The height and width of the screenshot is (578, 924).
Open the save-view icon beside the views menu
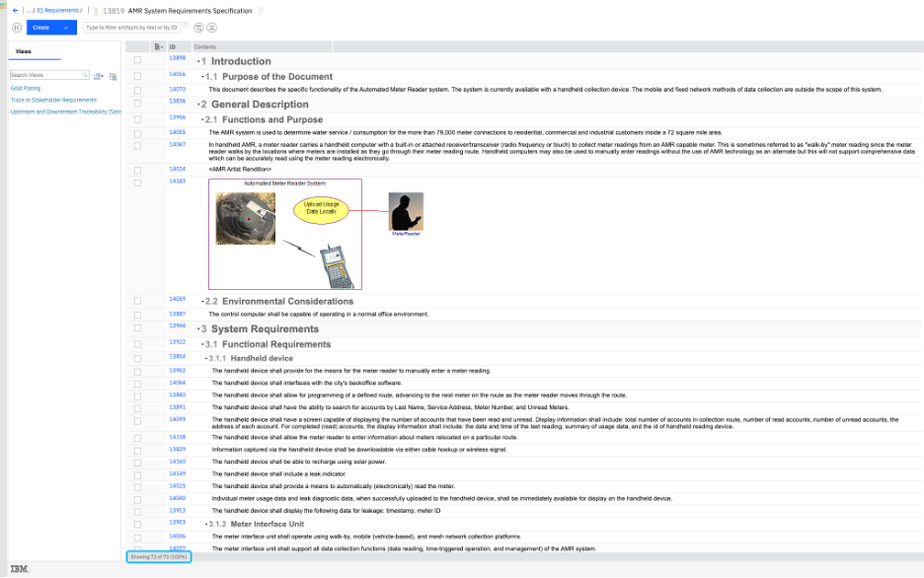click(114, 77)
